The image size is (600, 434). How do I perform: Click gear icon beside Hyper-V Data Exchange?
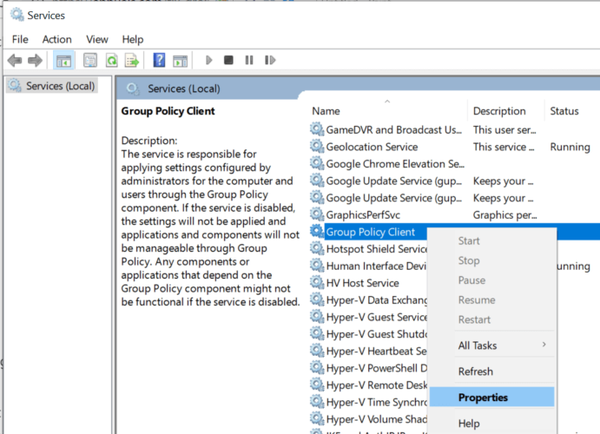[317, 299]
